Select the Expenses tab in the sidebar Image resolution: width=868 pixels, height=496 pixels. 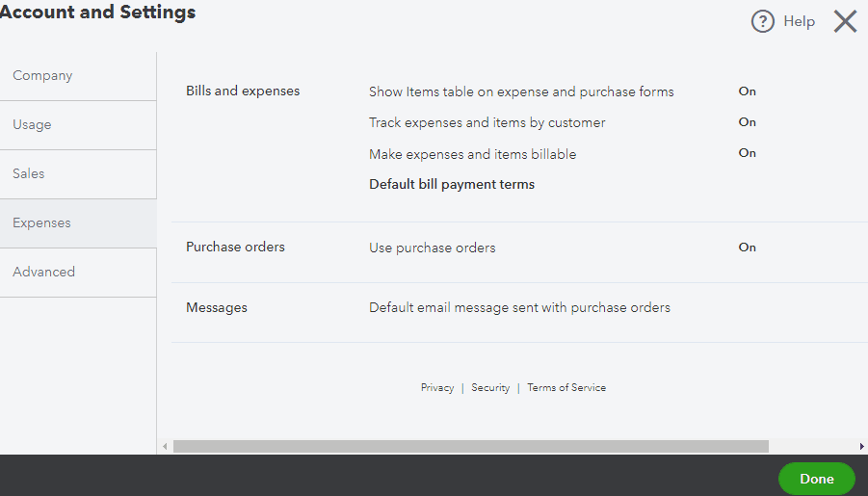pyautogui.click(x=41, y=223)
